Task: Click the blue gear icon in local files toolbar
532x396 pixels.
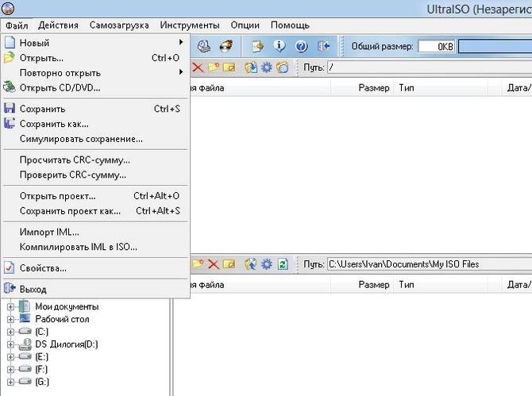Action: pyautogui.click(x=266, y=263)
